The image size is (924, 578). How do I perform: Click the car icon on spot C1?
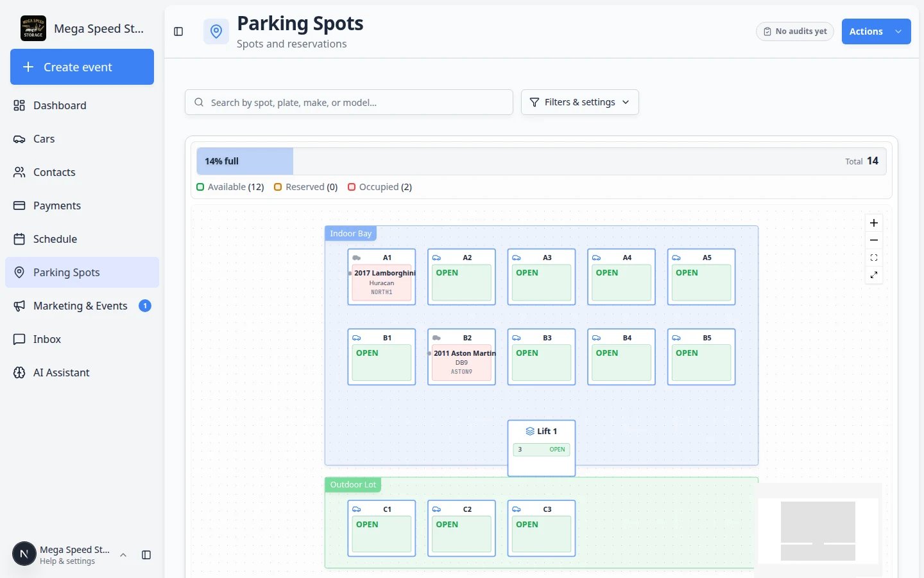click(x=357, y=509)
